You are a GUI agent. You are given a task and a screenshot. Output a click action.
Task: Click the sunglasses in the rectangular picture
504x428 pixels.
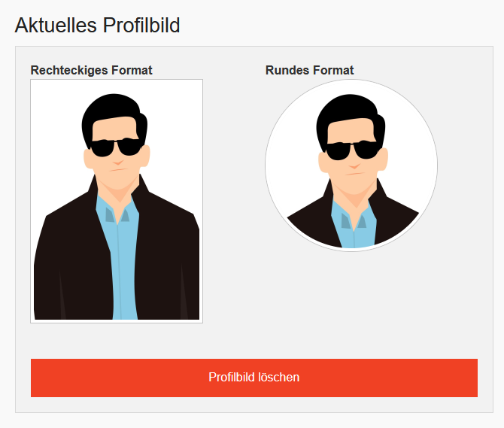point(116,147)
